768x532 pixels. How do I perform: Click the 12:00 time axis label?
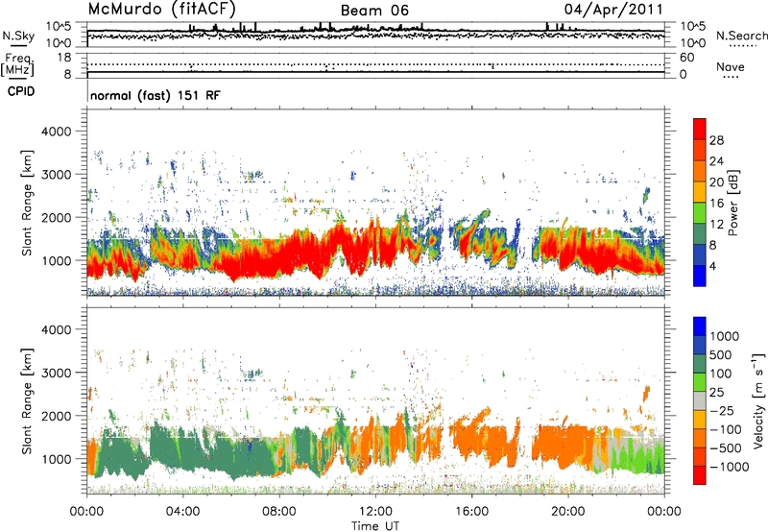click(375, 512)
